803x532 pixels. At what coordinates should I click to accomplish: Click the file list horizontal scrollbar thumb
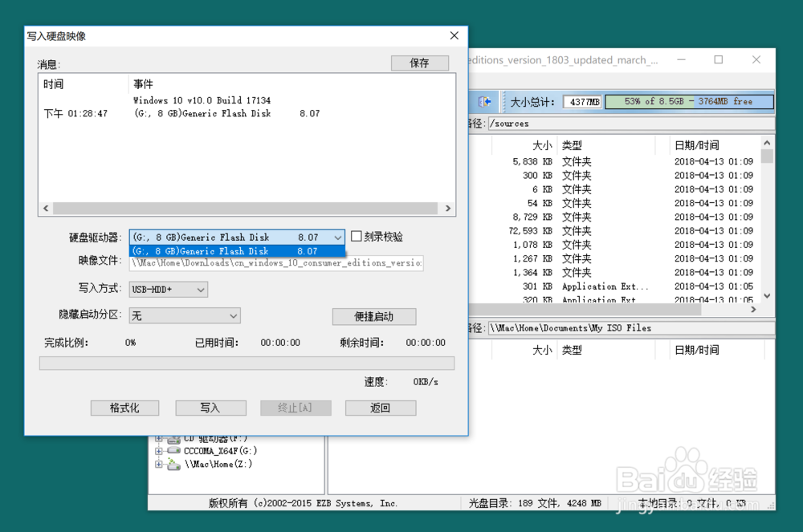point(585,309)
